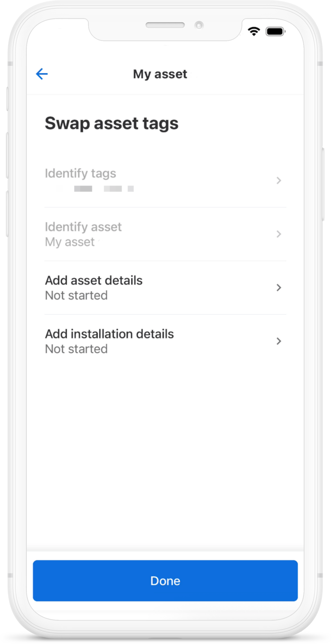The width and height of the screenshot is (332, 644).
Task: Open the Identify tags step
Action: point(80,173)
